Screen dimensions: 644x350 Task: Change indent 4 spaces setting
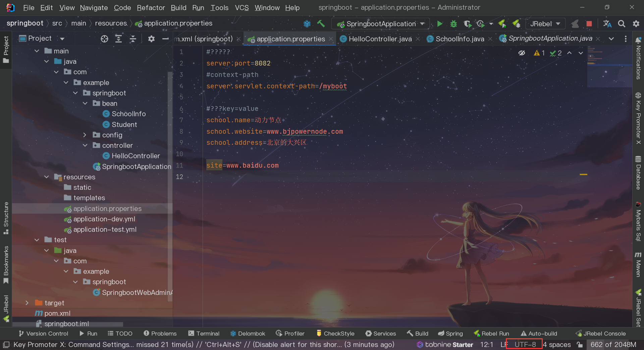(557, 345)
